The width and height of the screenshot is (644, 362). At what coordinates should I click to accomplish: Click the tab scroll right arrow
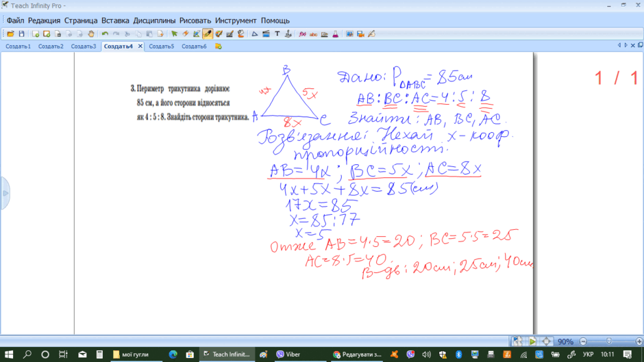click(x=626, y=46)
